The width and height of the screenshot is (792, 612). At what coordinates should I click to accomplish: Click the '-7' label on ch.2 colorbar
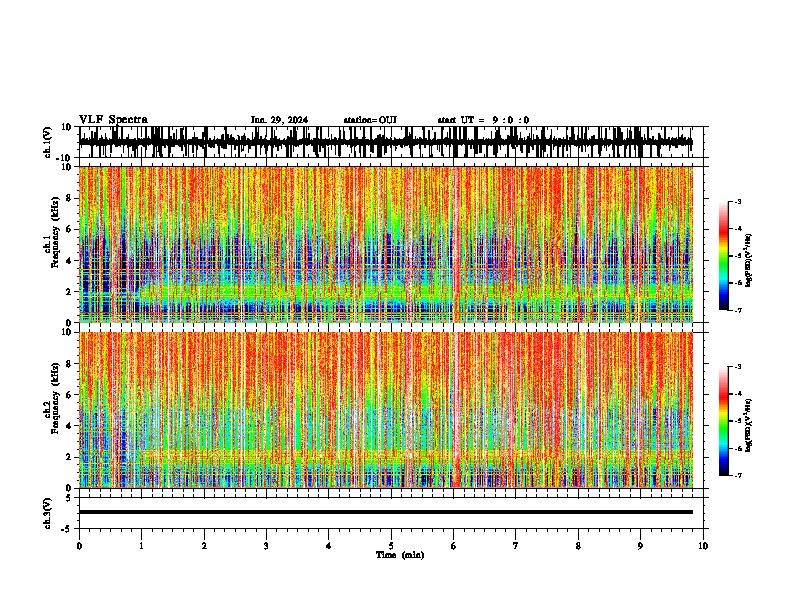[x=737, y=475]
